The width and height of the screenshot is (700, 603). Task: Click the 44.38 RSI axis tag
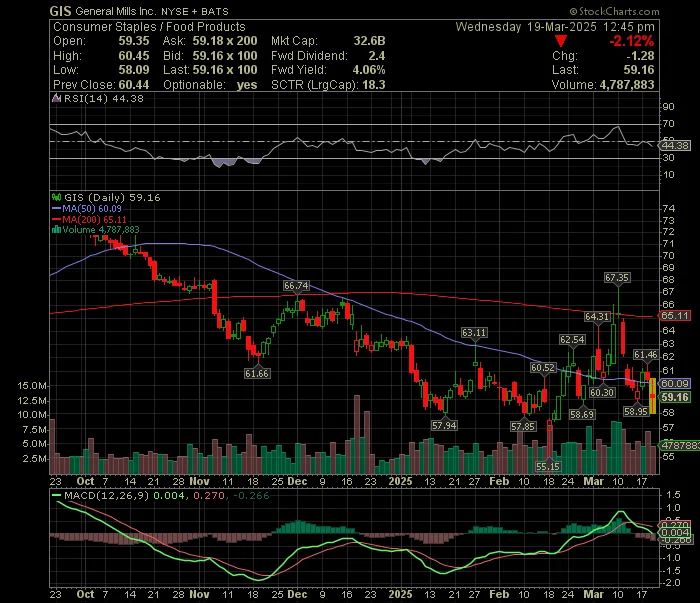tap(675, 146)
